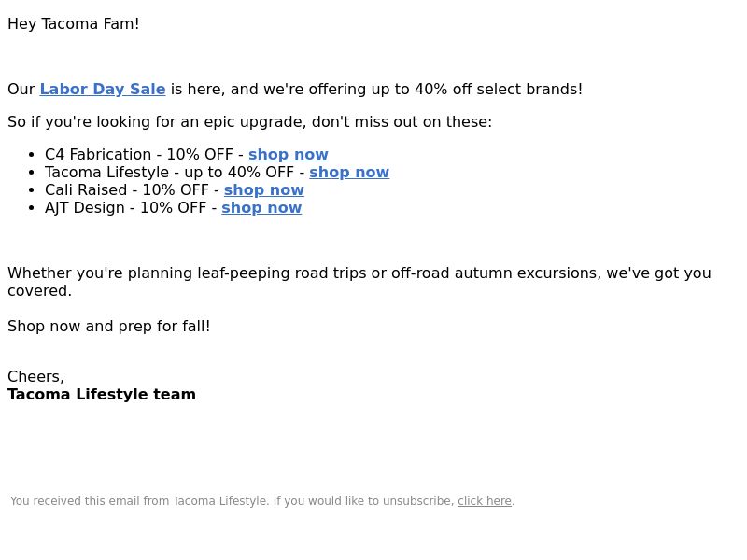Open the Labor Day Sale link
The height and width of the screenshot is (560, 747).
pyautogui.click(x=103, y=89)
